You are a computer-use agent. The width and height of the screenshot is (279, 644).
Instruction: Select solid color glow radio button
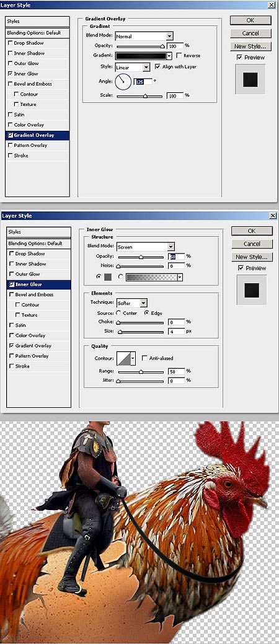[x=99, y=277]
